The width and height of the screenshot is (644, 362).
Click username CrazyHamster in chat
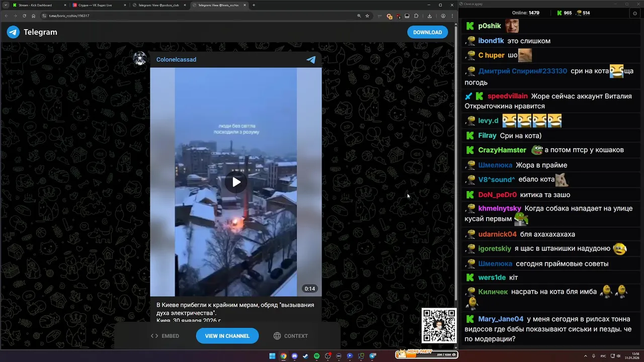pyautogui.click(x=502, y=150)
